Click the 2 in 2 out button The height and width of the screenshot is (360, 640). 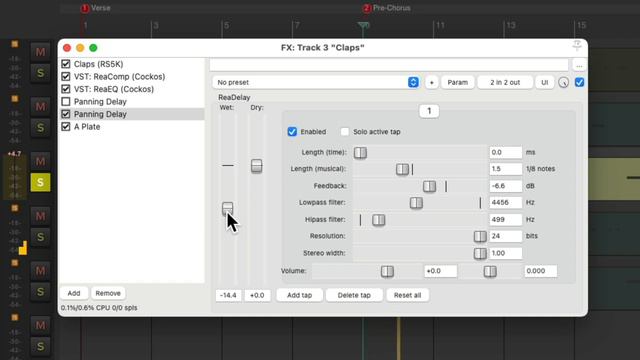point(505,82)
